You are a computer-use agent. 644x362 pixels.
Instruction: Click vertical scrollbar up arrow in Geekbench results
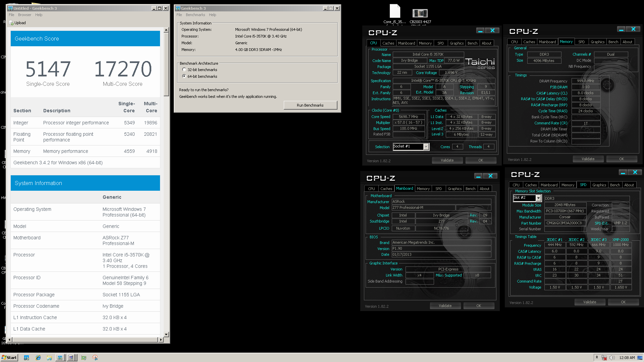166,30
